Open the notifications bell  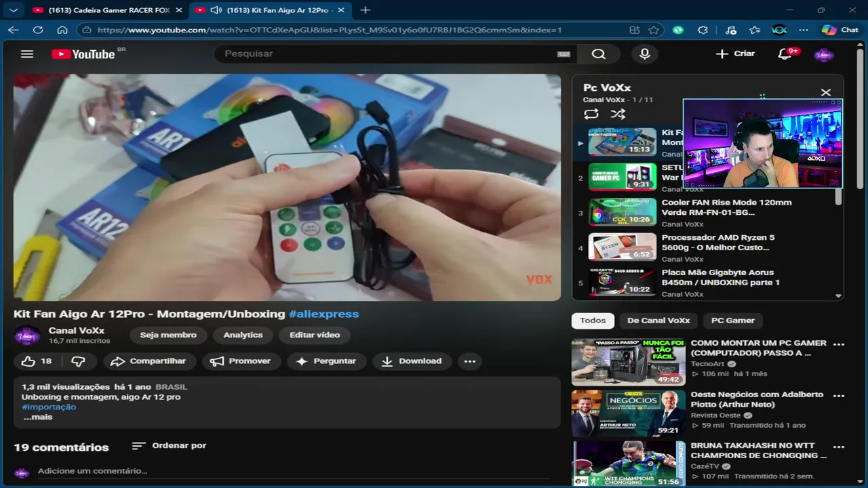click(785, 54)
